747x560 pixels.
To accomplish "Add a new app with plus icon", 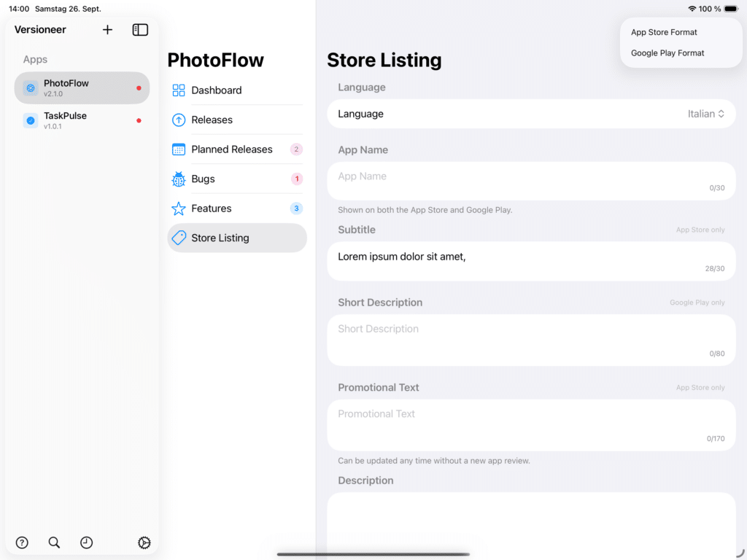I will pyautogui.click(x=108, y=29).
